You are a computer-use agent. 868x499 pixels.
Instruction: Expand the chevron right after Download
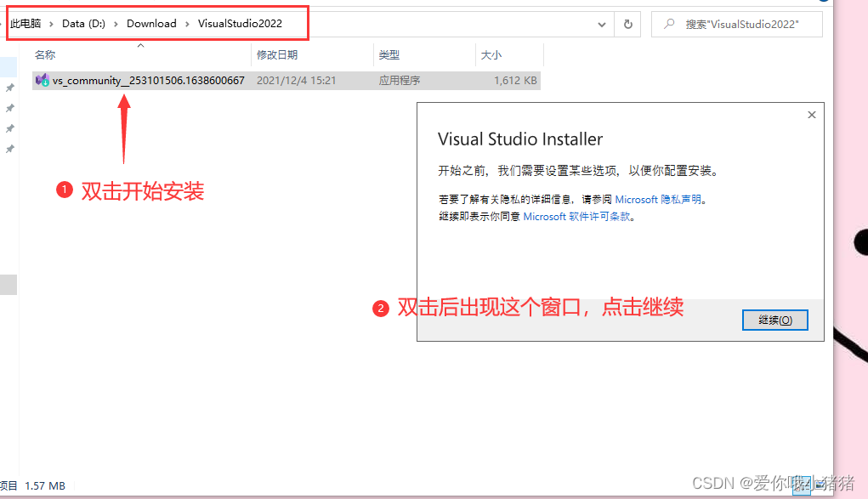pyautogui.click(x=187, y=24)
